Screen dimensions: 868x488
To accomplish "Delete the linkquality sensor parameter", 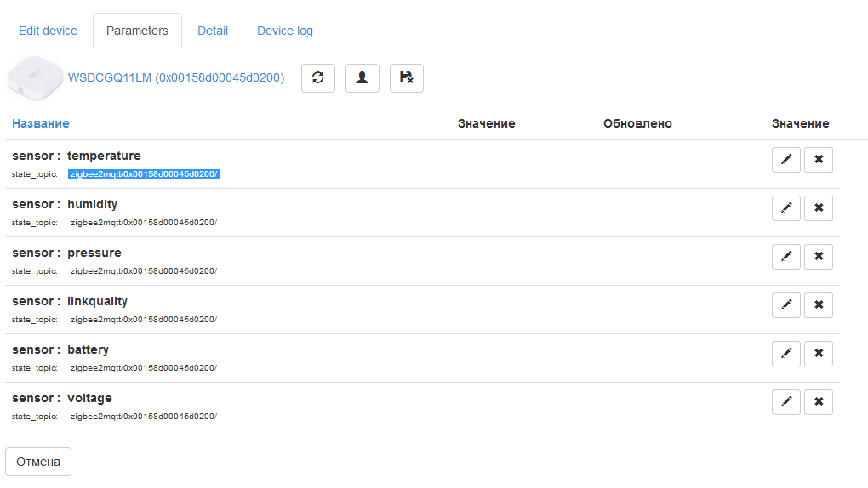I will pyautogui.click(x=818, y=305).
